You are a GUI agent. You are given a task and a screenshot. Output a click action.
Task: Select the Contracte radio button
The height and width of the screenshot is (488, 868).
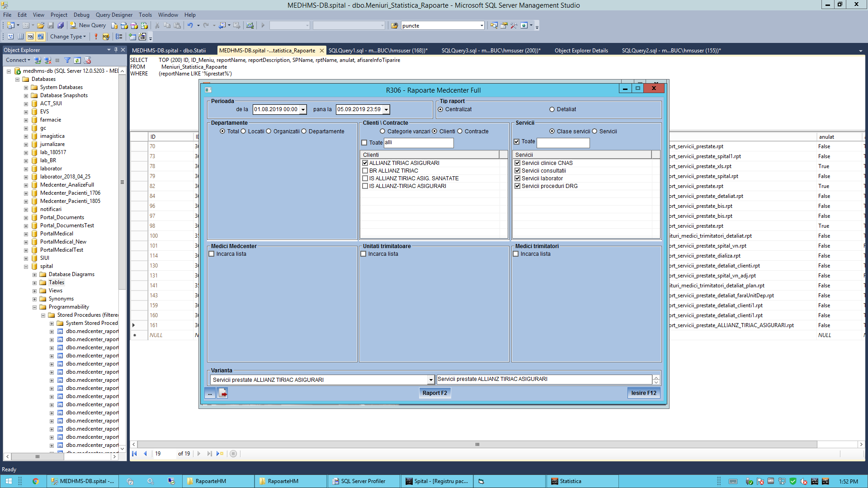(460, 131)
